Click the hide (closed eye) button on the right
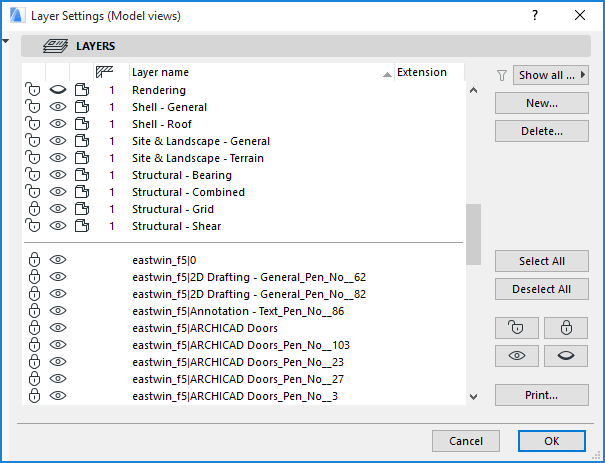605x463 pixels. coord(565,358)
